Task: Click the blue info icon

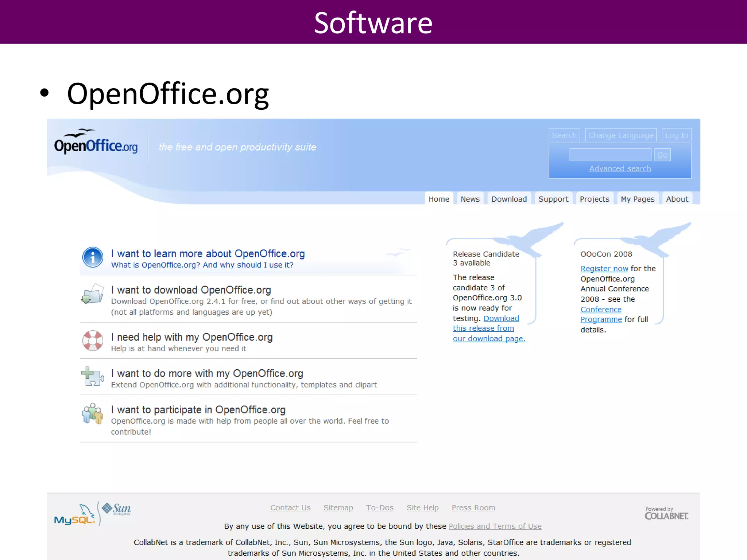Action: click(93, 257)
